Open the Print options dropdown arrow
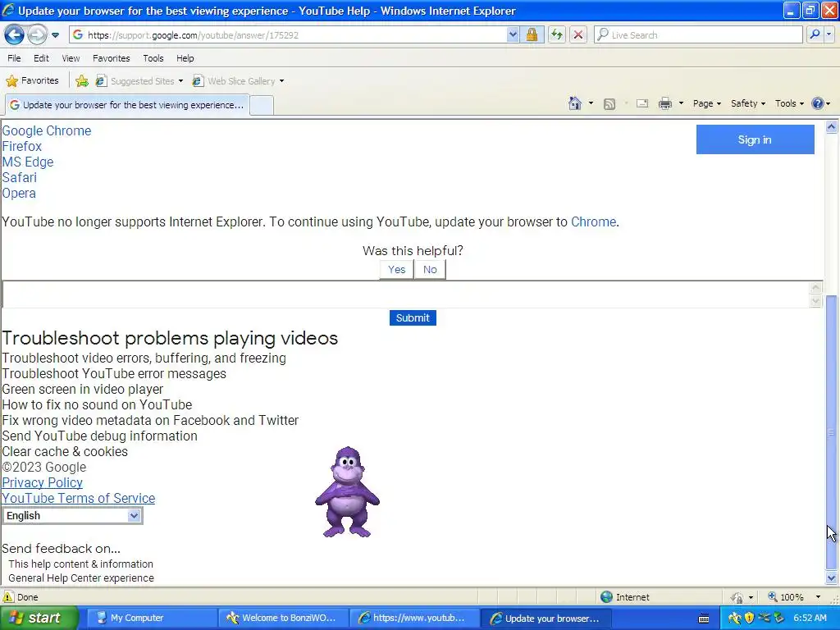This screenshot has height=630, width=840. (x=681, y=103)
